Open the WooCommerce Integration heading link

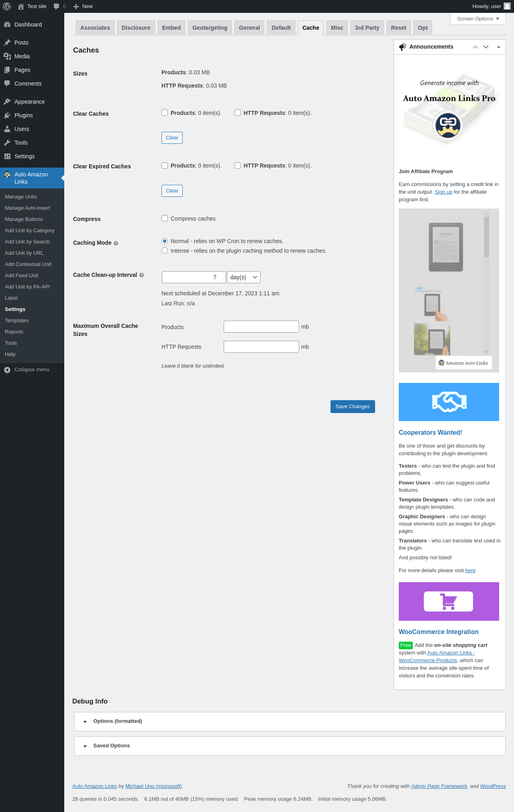439,632
